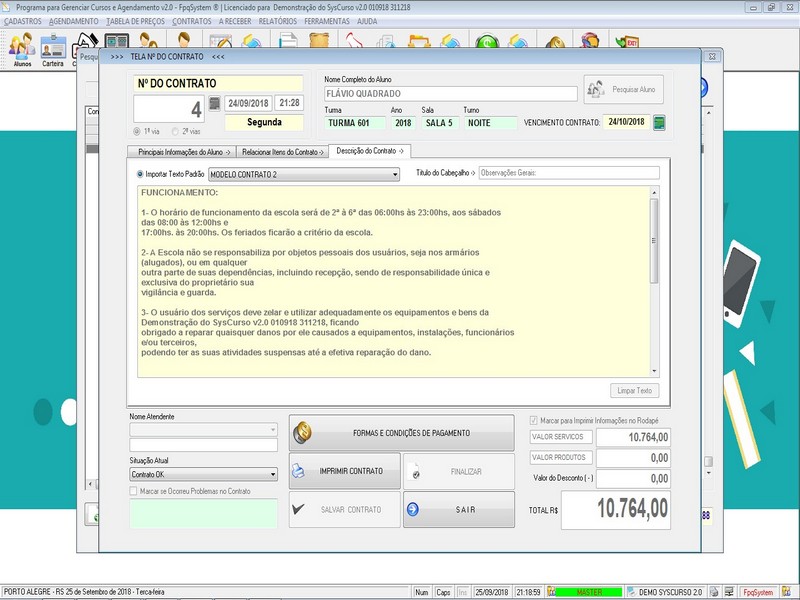Click the contract text scroll down arrow
Viewport: 800px width, 600px height.
[x=654, y=371]
